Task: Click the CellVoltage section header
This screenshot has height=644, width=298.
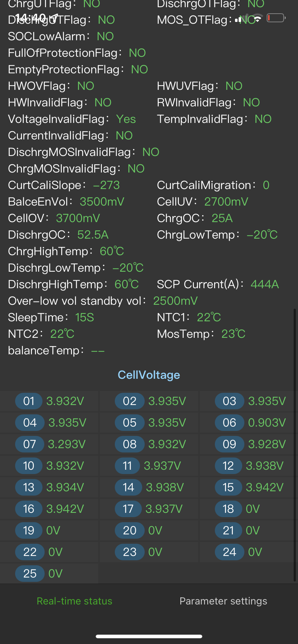Action: click(149, 375)
